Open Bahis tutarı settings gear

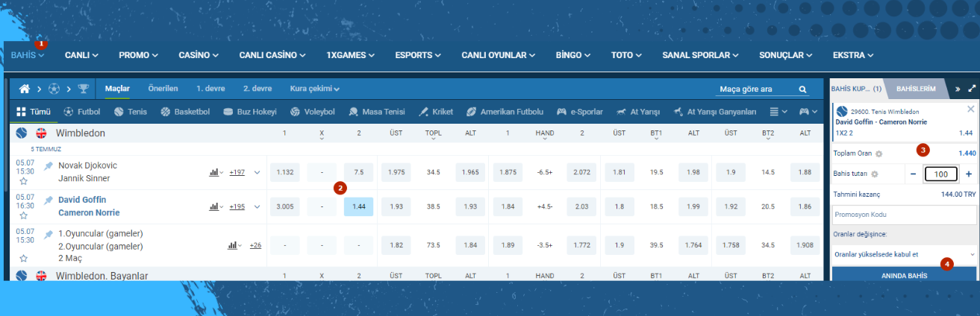873,174
